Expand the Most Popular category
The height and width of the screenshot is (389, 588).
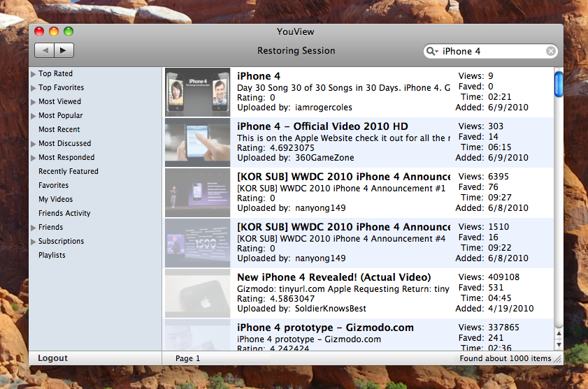[34, 116]
